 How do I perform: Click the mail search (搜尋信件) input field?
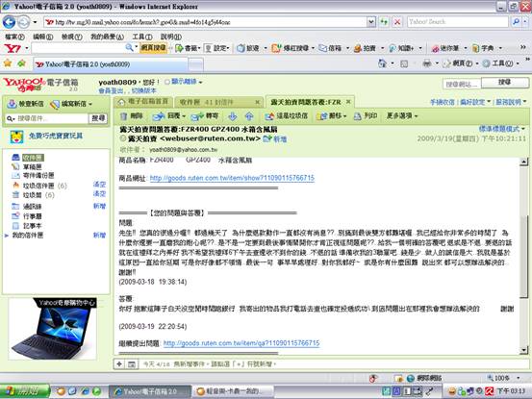(x=52, y=118)
